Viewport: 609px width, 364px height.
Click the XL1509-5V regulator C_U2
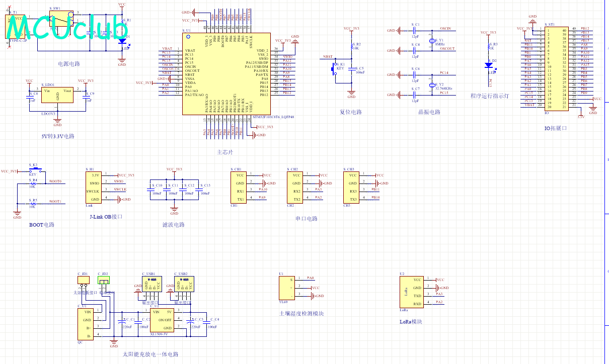(163, 320)
